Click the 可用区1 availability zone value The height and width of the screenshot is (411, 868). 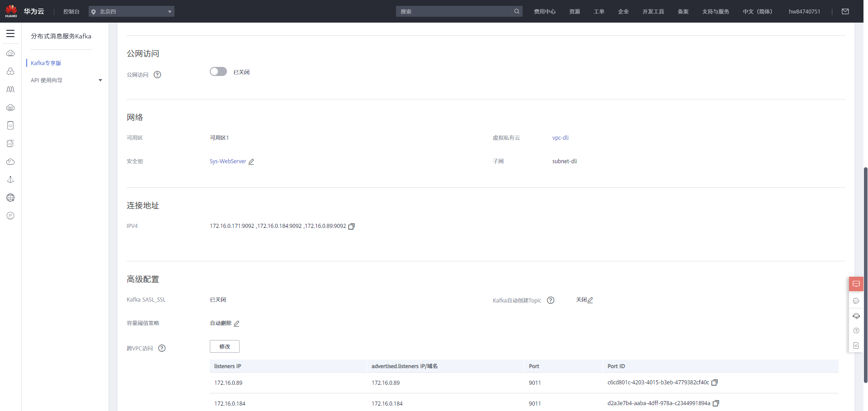click(219, 138)
